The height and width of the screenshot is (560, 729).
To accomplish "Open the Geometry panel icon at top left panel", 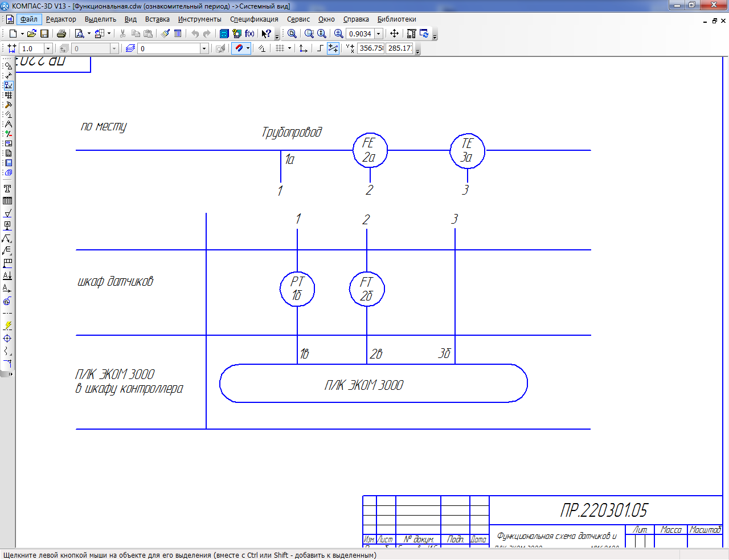I will pos(9,66).
